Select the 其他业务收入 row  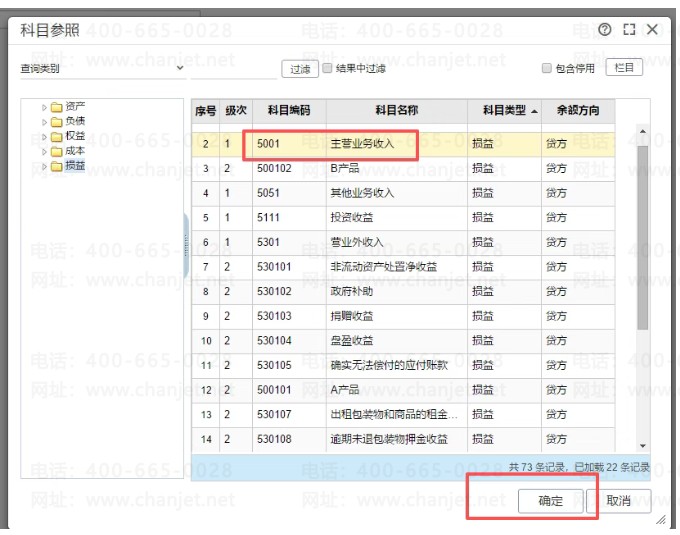click(403, 193)
